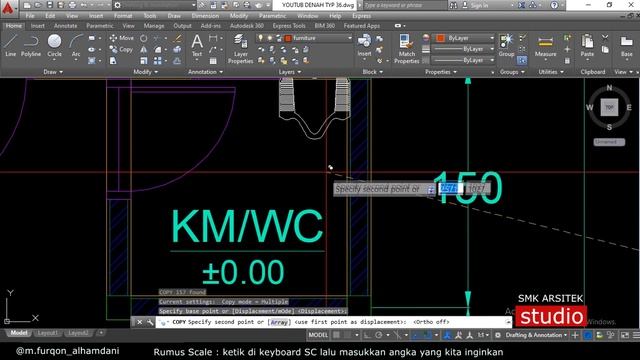Toggle the layer on/off lightbulb icon

pos(261,38)
